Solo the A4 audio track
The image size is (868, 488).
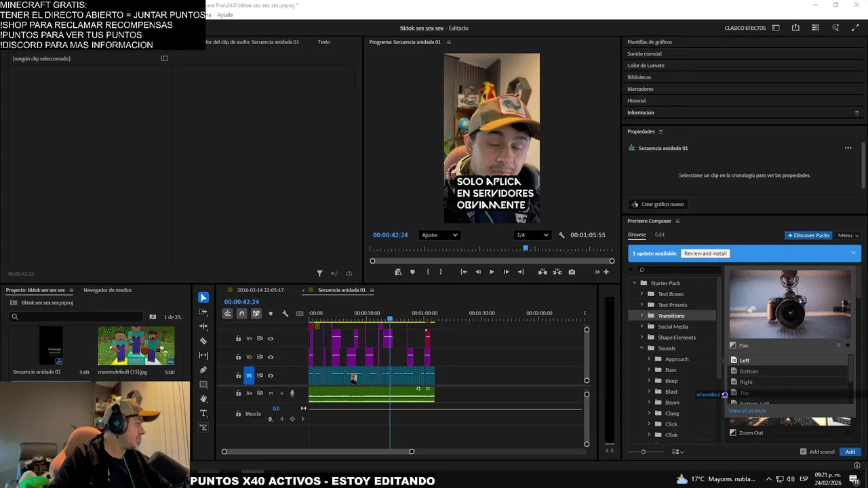pos(281,393)
